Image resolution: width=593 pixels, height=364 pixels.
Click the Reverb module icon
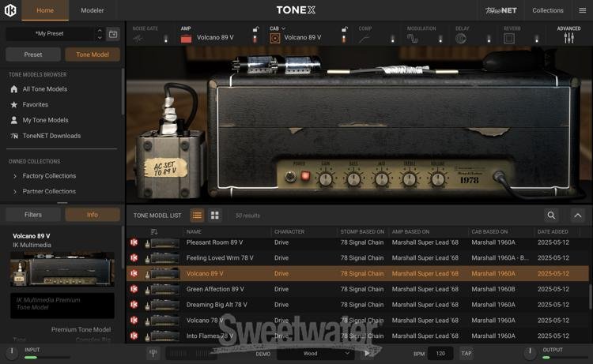pos(509,39)
